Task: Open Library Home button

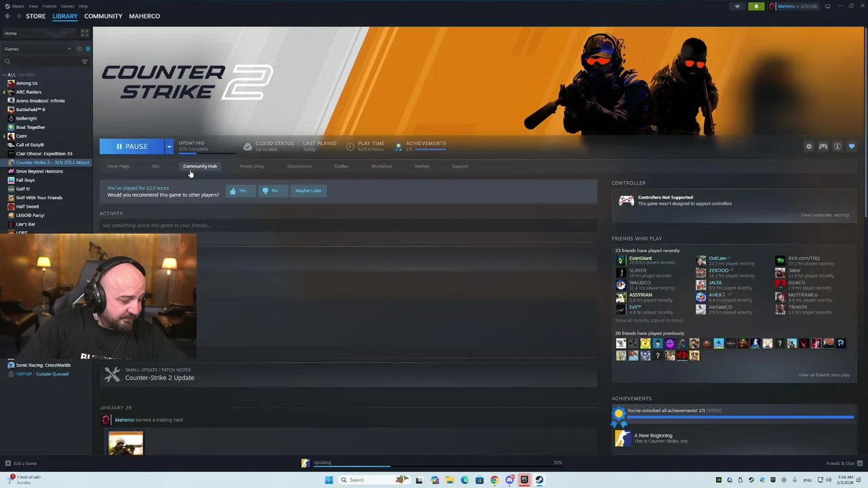Action: tap(39, 33)
